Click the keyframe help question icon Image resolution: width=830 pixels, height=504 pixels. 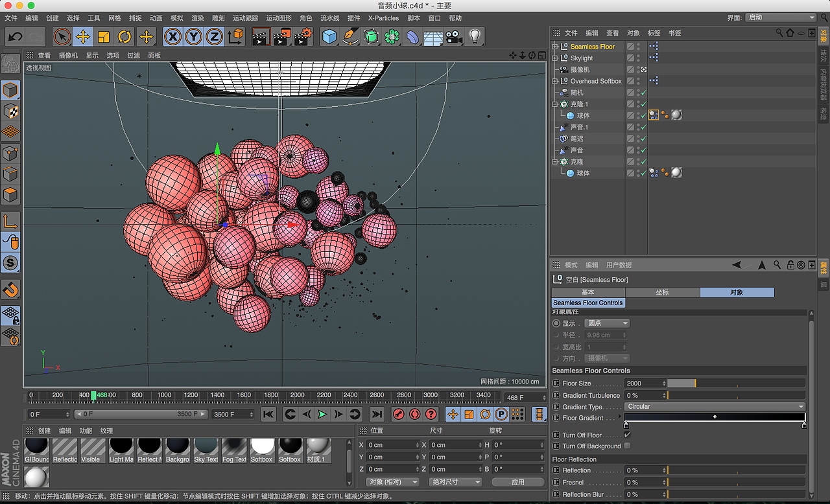(x=431, y=414)
